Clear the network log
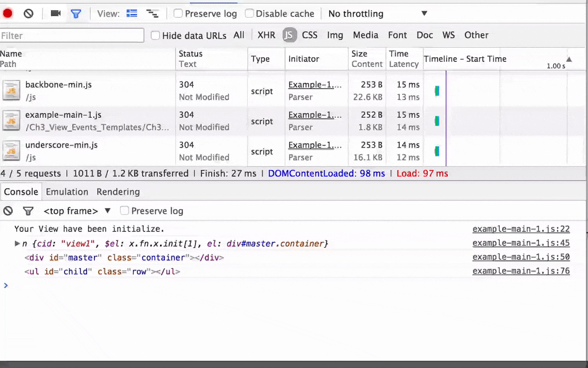 click(x=29, y=13)
